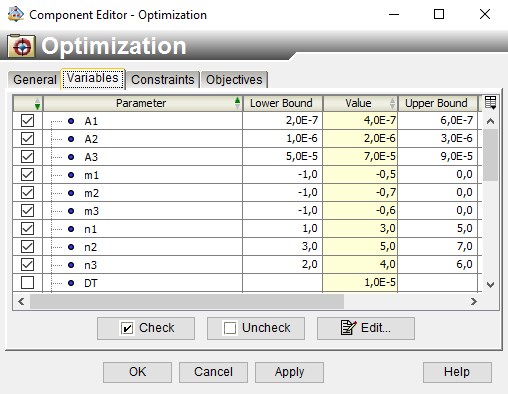Click the Cancel button

[213, 372]
